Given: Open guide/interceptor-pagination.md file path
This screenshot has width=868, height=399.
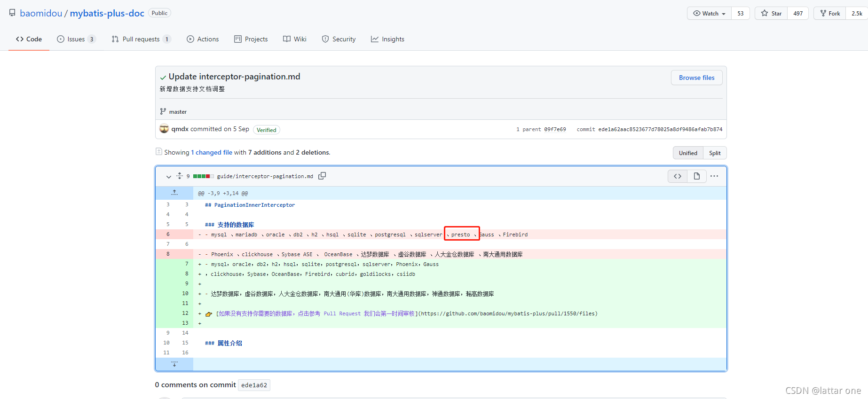Looking at the screenshot, I should point(265,176).
